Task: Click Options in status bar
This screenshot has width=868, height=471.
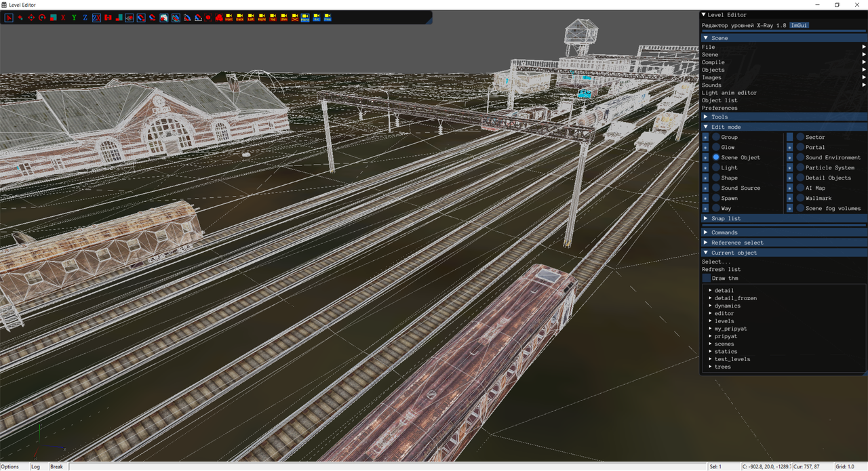Action: 10,467
